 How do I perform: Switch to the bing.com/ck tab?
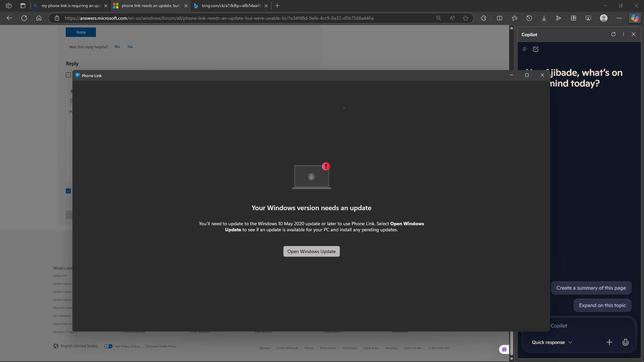pyautogui.click(x=231, y=6)
